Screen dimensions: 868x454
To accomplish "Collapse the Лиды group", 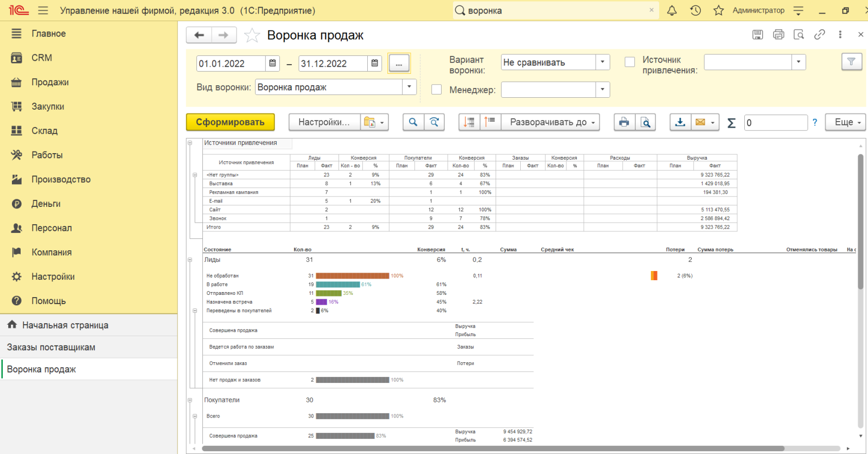I will 190,260.
